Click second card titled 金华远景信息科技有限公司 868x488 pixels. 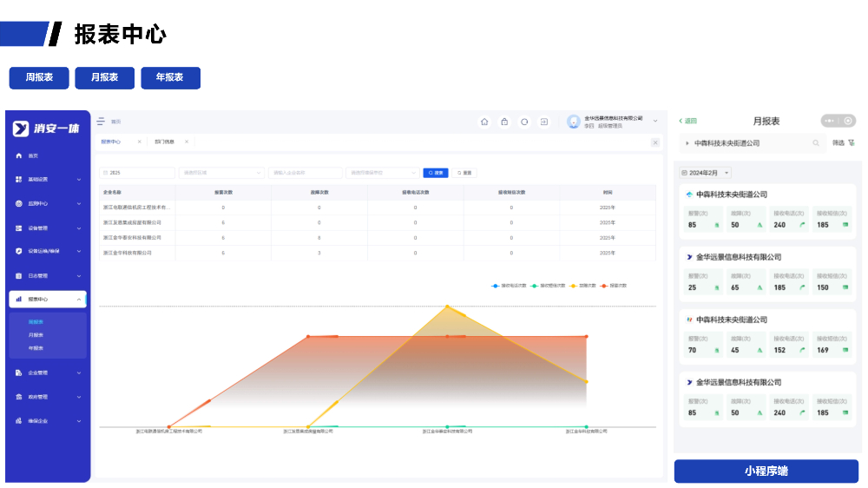(x=767, y=274)
